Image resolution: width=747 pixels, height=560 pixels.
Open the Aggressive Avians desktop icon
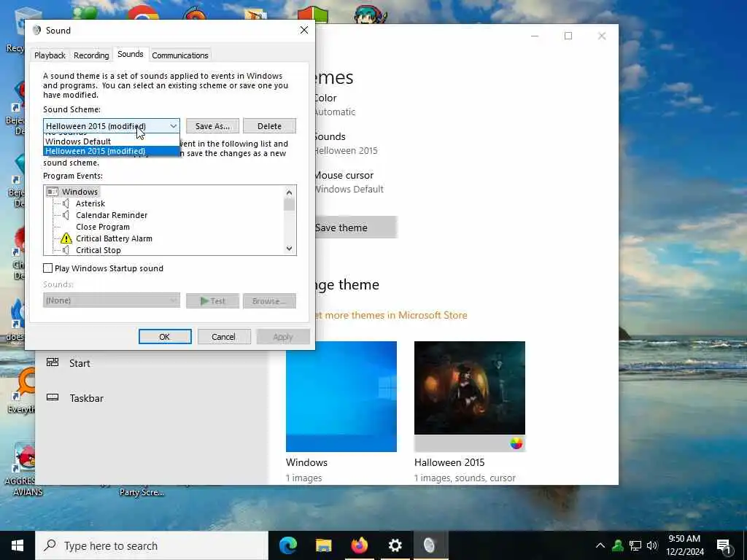[26, 470]
